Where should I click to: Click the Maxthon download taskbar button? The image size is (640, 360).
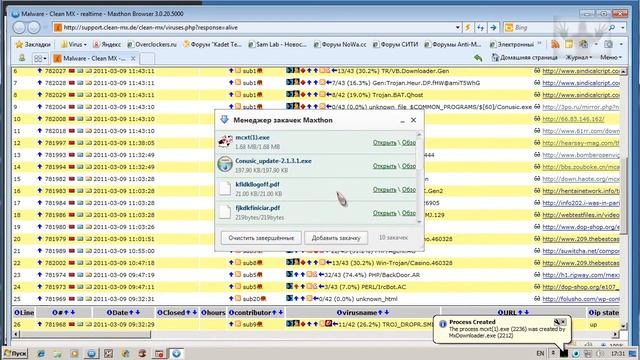coord(176,353)
